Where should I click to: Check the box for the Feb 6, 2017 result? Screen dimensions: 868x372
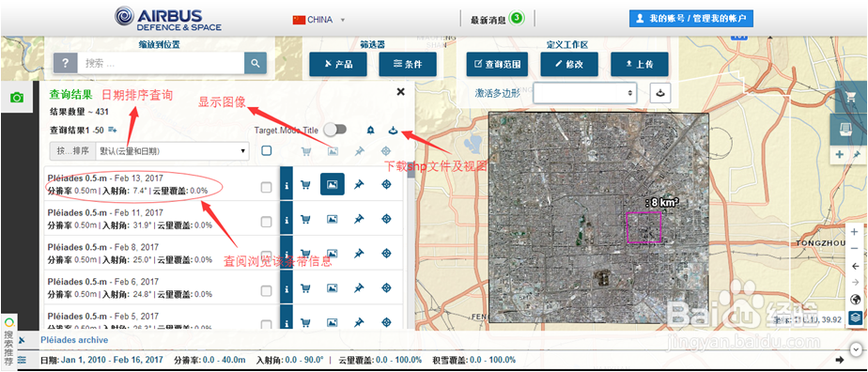(x=266, y=290)
